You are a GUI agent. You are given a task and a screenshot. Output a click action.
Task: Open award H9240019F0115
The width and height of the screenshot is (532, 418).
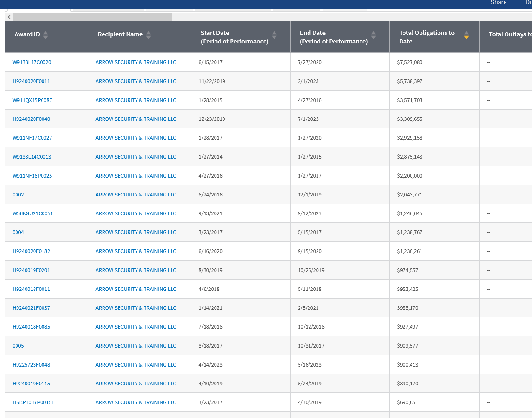tap(31, 384)
